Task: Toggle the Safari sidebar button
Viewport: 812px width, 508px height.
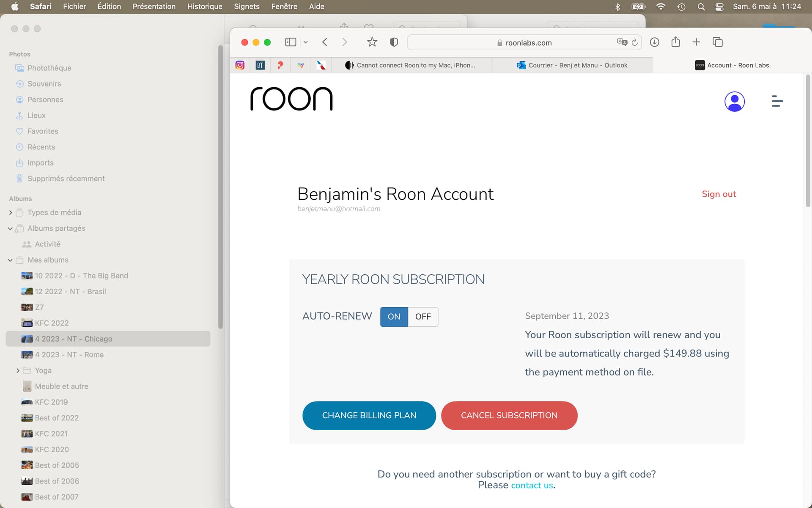Action: [291, 42]
